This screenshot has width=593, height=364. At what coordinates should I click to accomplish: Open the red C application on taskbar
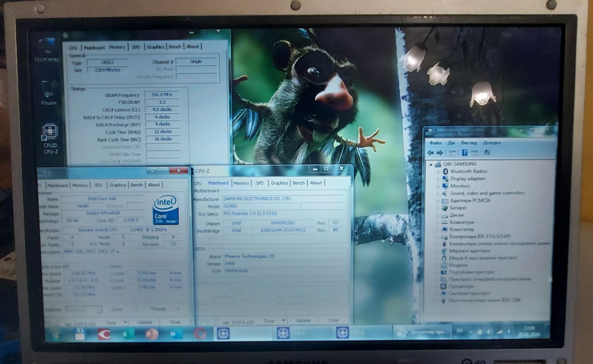(104, 334)
